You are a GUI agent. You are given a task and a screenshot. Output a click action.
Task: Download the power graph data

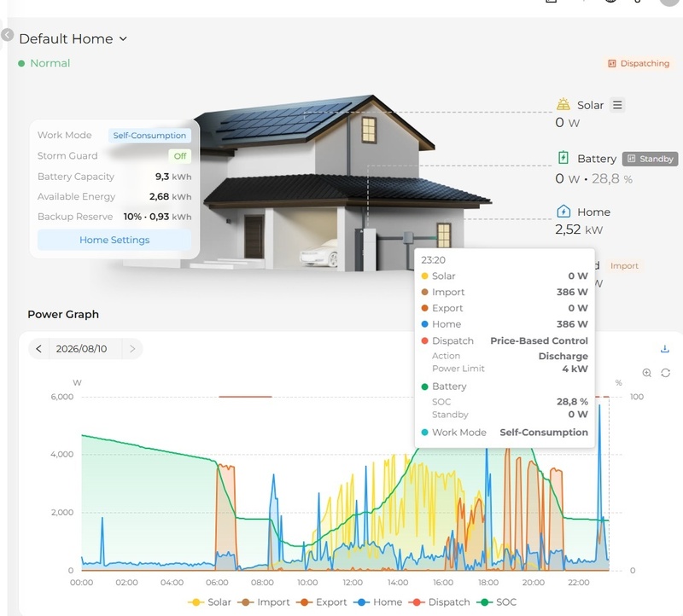click(x=665, y=349)
